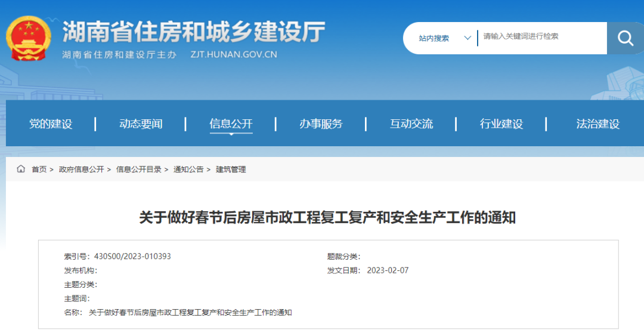Open the 党的建设 menu

pyautogui.click(x=51, y=124)
